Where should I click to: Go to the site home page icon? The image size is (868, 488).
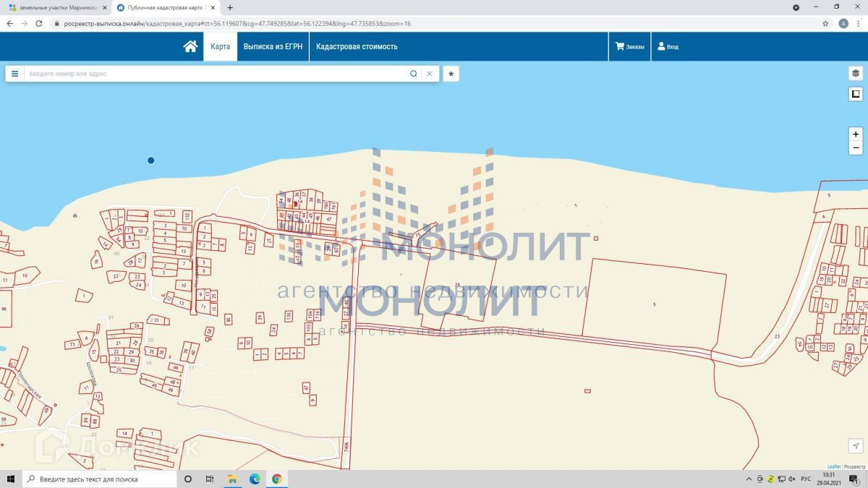[190, 46]
